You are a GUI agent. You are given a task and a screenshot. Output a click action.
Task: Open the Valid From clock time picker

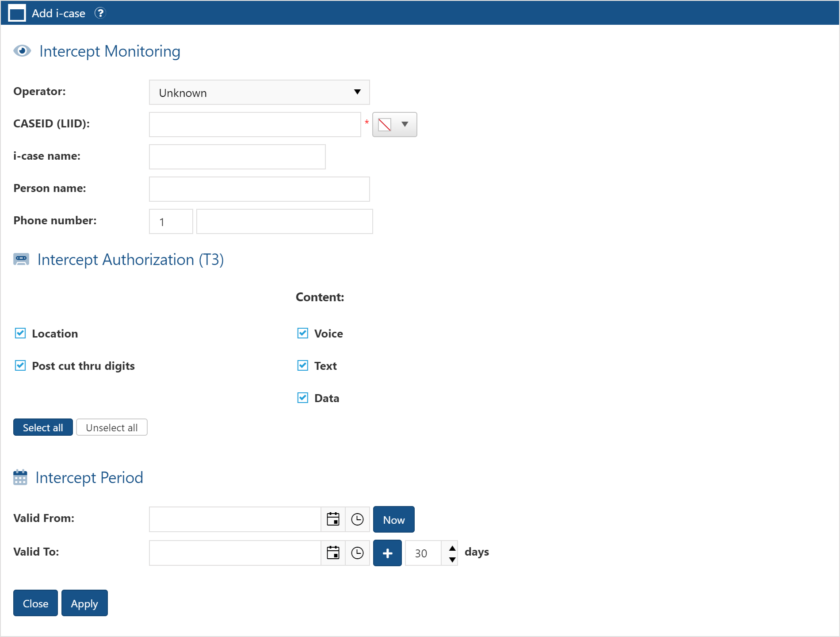[x=357, y=519]
